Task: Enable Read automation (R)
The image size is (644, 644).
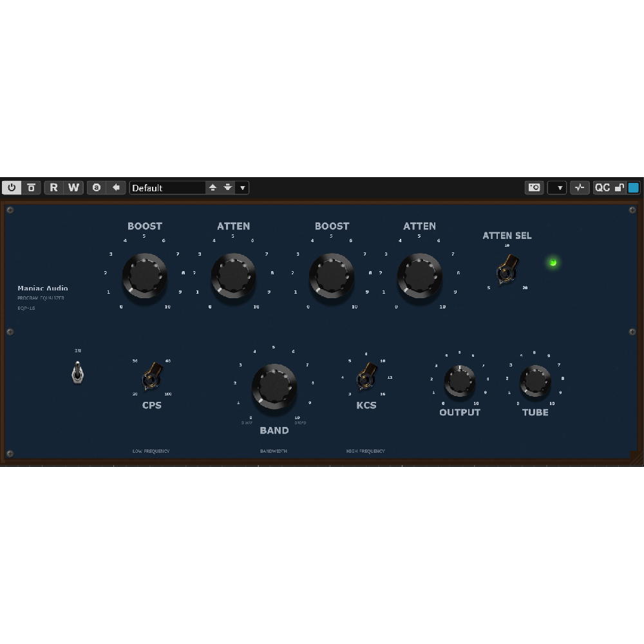Action: tap(54, 187)
